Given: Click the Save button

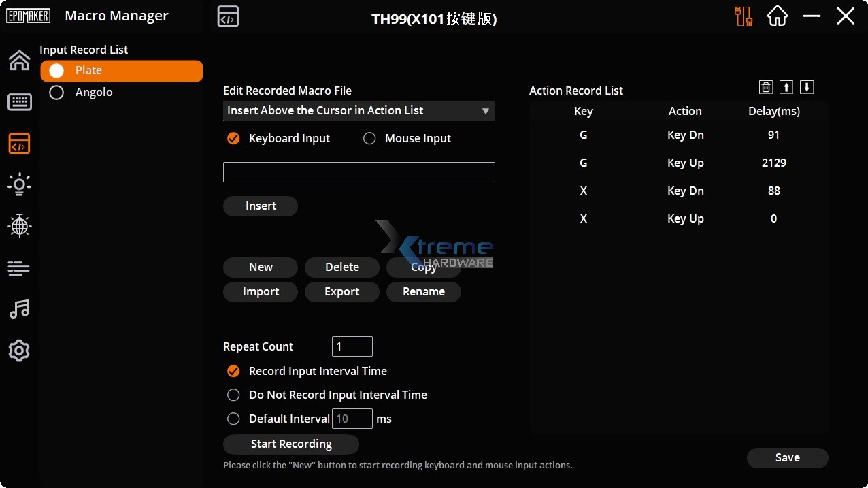Looking at the screenshot, I should pyautogui.click(x=787, y=457).
